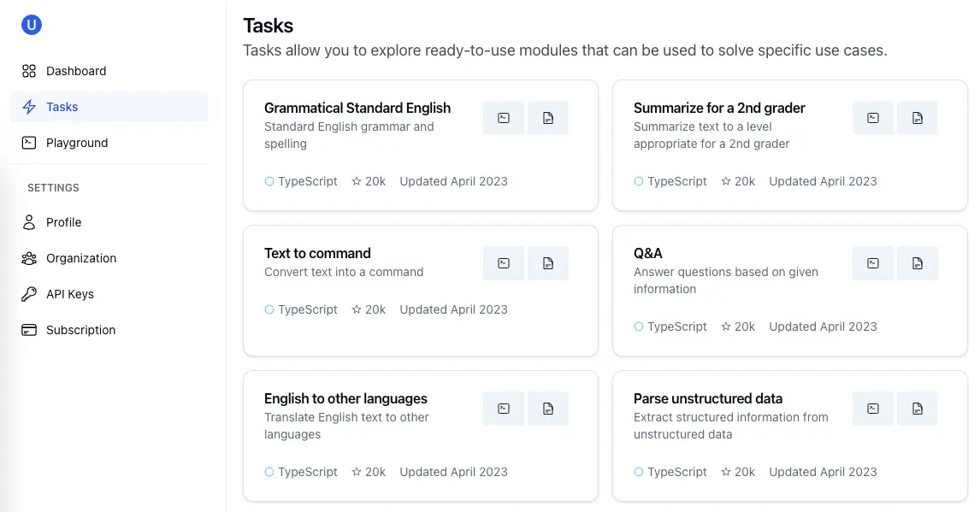Click the Summarize for a 2nd grader title

coord(719,108)
